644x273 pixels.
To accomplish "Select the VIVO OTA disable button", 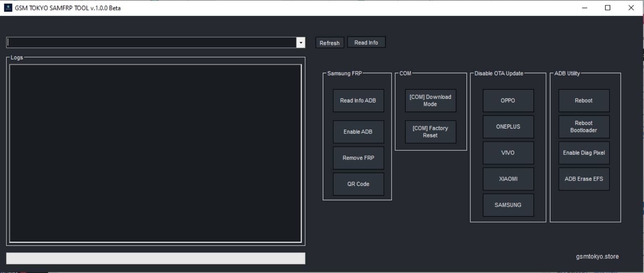I will (x=508, y=153).
